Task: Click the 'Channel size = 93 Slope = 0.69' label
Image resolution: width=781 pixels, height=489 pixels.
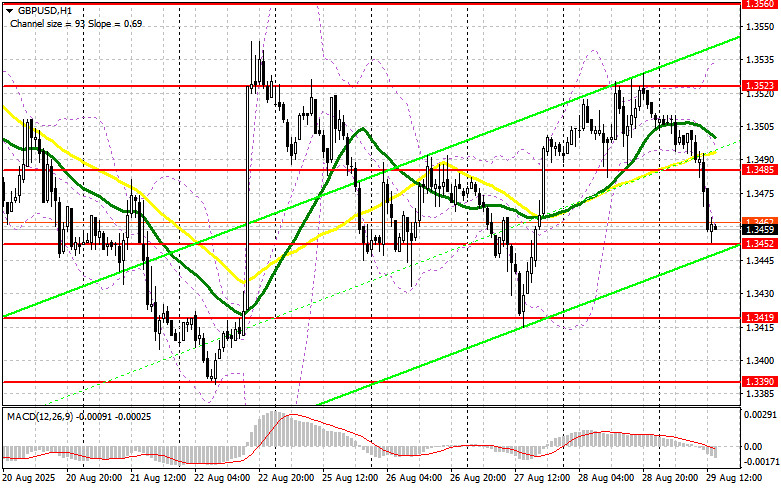Action: point(76,23)
